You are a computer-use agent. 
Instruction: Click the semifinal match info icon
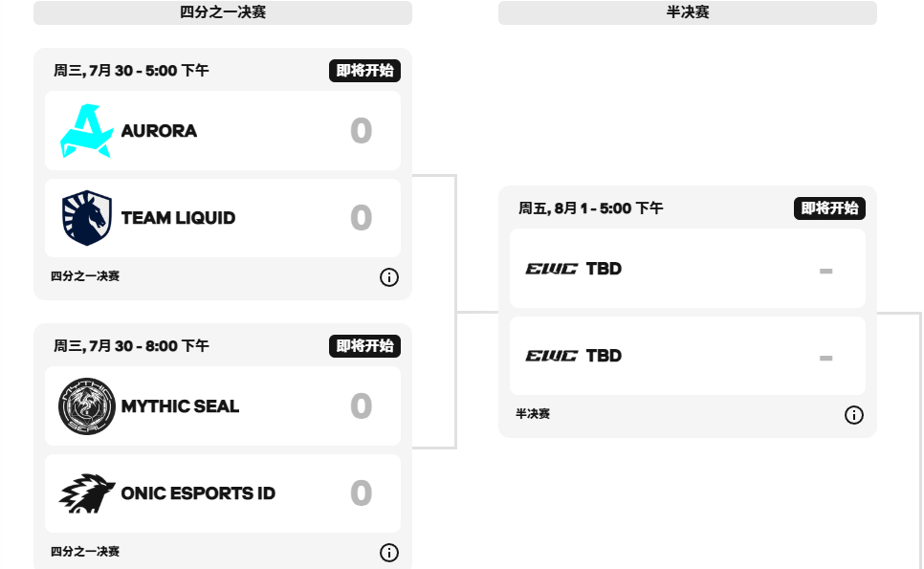tap(854, 415)
